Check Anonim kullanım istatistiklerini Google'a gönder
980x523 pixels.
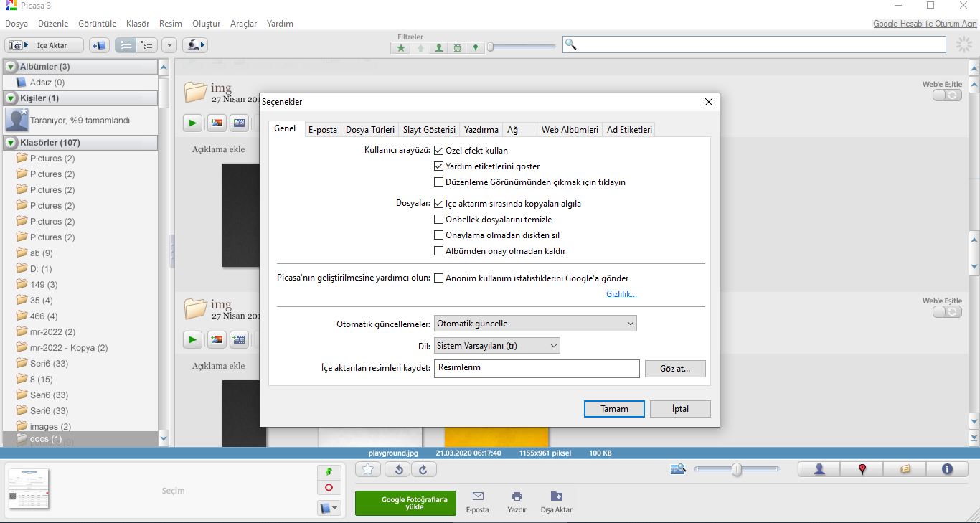(439, 278)
